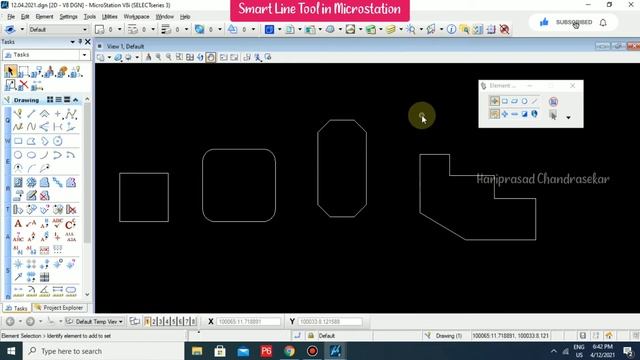Select the Place Fence tool in Tasks

[24, 72]
